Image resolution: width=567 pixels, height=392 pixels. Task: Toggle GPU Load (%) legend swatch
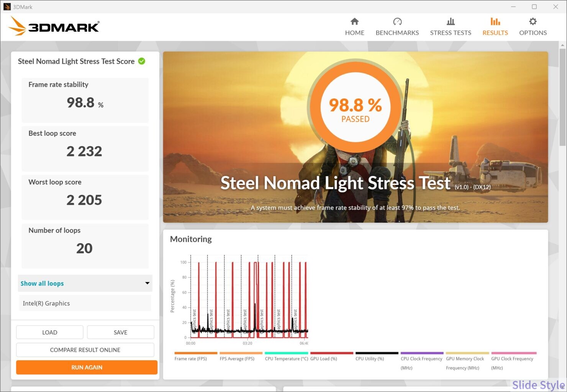(x=332, y=353)
